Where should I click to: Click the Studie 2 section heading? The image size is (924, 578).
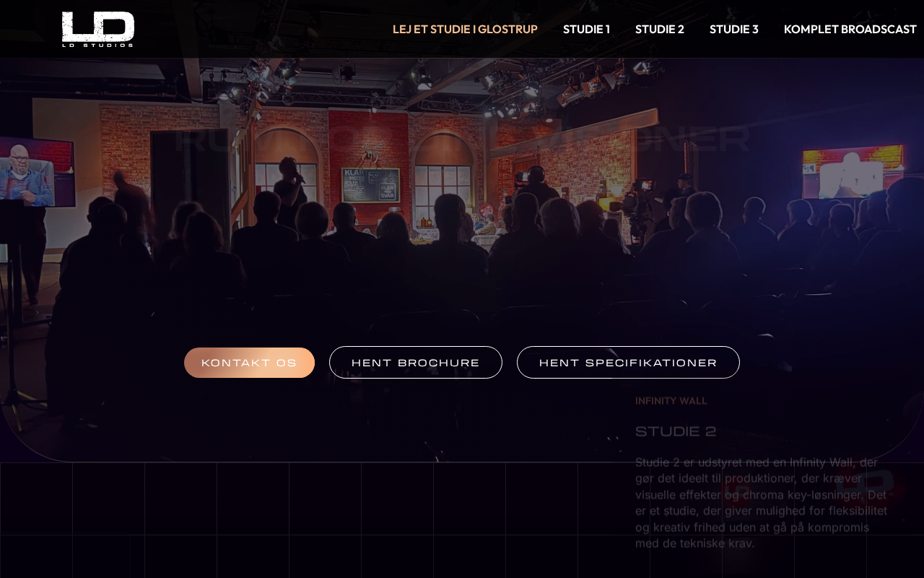pos(676,431)
